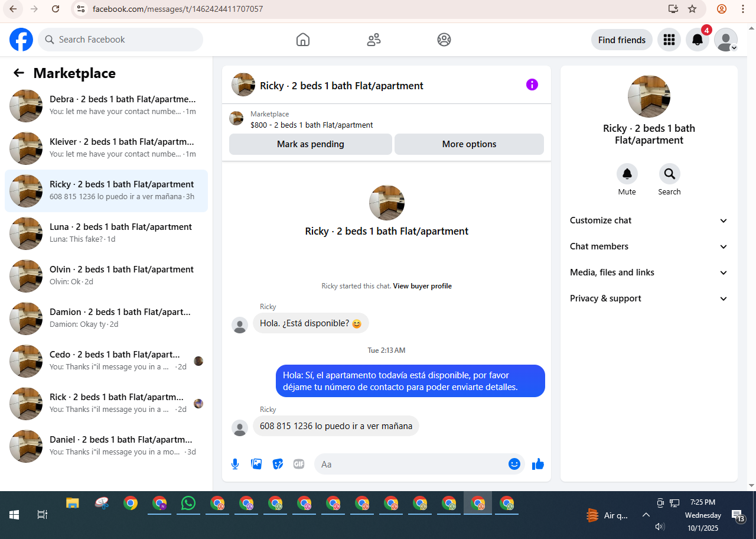This screenshot has width=756, height=539.
Task: Open File Explorer from the taskbar
Action: tap(72, 504)
